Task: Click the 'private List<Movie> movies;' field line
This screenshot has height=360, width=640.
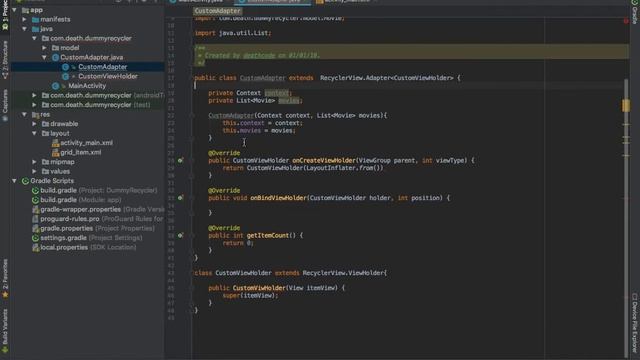Action: 256,100
